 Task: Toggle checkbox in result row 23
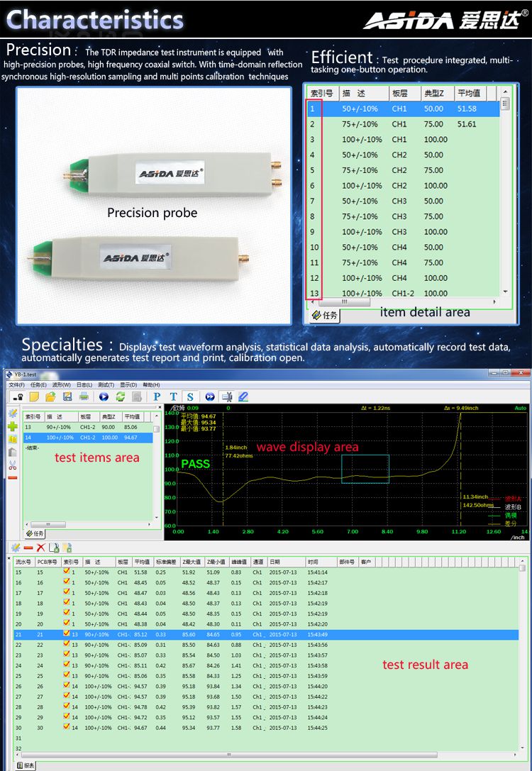[67, 655]
